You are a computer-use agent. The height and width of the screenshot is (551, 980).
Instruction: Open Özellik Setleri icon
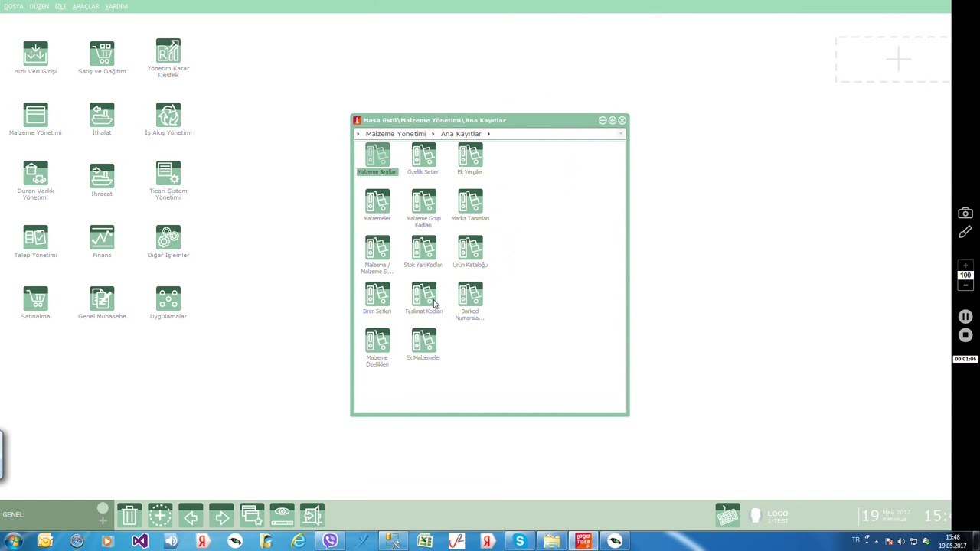click(423, 160)
